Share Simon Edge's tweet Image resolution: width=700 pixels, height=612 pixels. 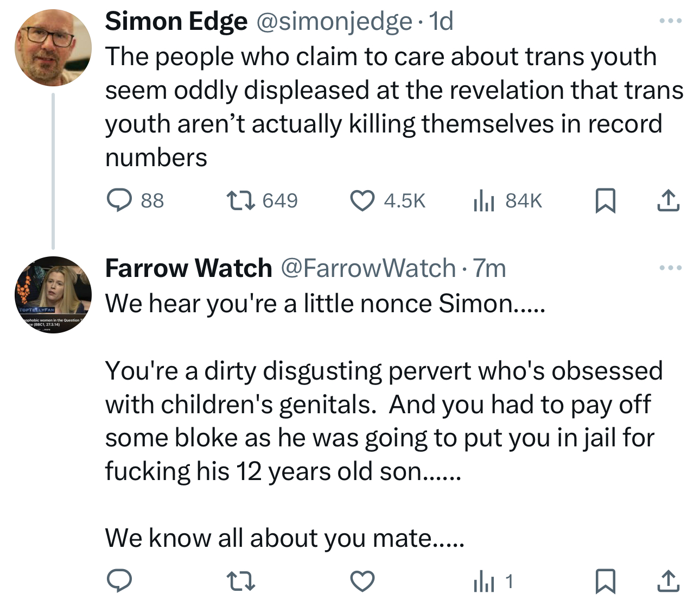(x=668, y=200)
